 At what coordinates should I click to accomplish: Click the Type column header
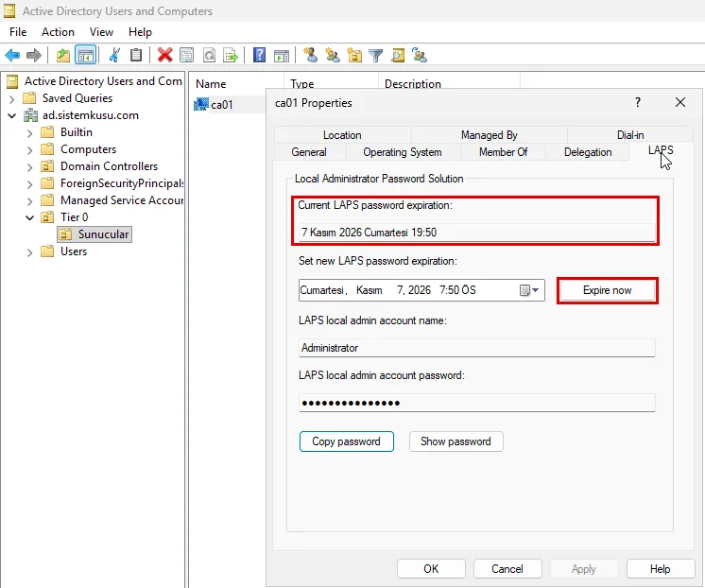[x=301, y=84]
